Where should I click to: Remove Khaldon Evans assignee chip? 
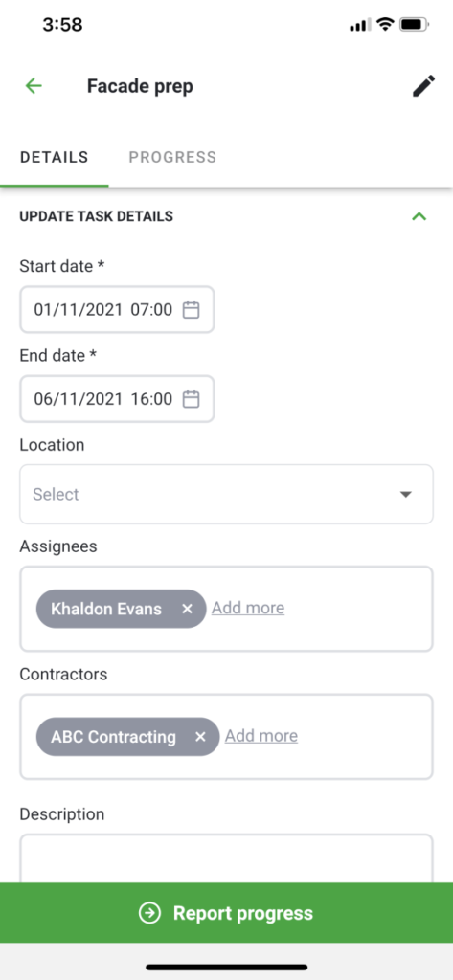[x=187, y=609]
